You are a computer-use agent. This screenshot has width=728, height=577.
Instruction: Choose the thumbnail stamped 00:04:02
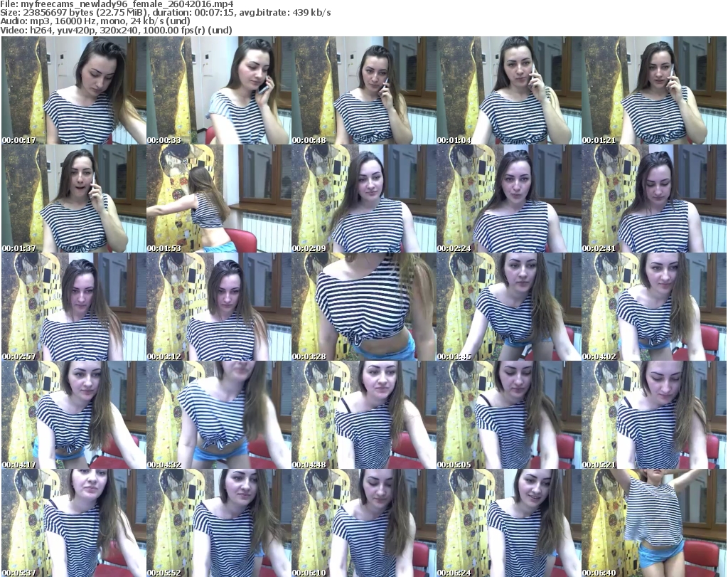654,307
